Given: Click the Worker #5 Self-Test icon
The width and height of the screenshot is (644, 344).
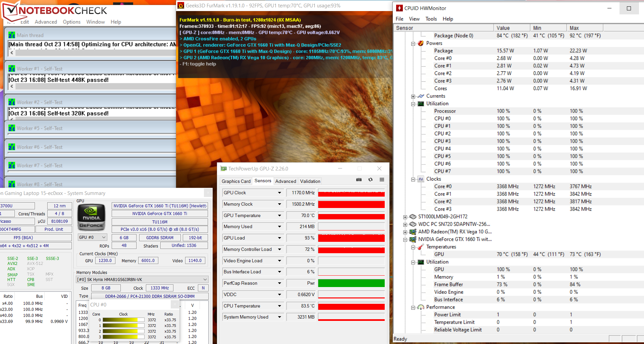Looking at the screenshot, I should coord(12,128).
